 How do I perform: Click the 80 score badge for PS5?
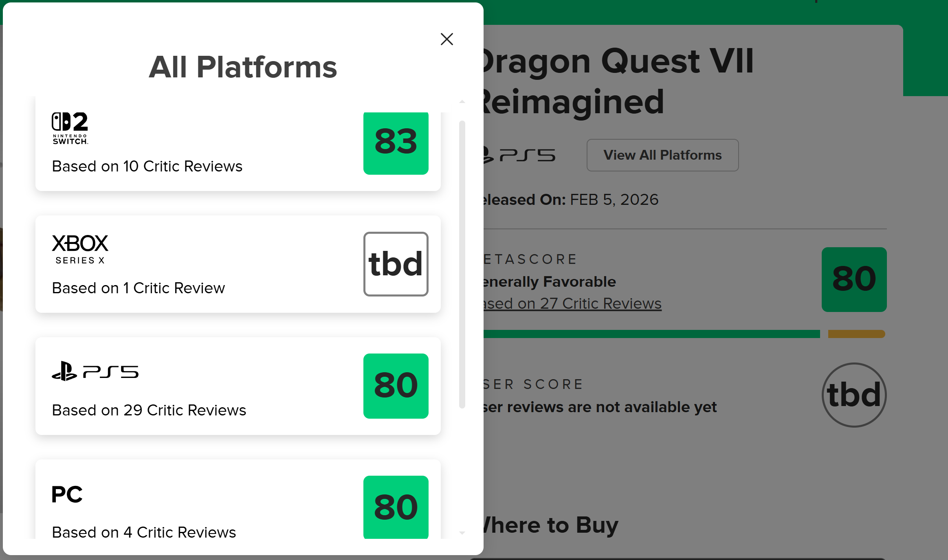[396, 386]
